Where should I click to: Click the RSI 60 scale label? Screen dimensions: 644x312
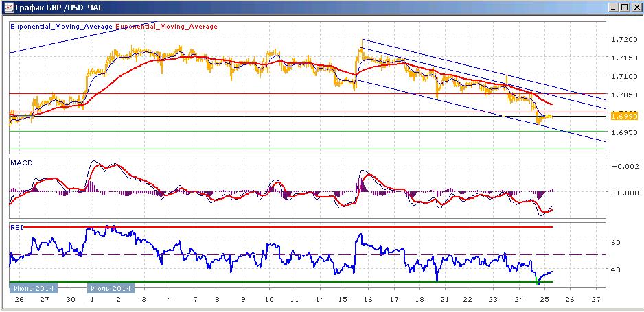pos(617,242)
